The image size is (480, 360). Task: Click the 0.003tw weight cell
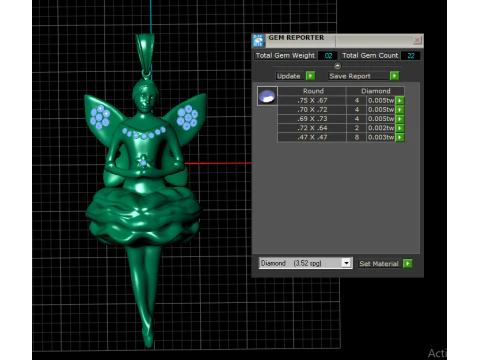(x=381, y=137)
